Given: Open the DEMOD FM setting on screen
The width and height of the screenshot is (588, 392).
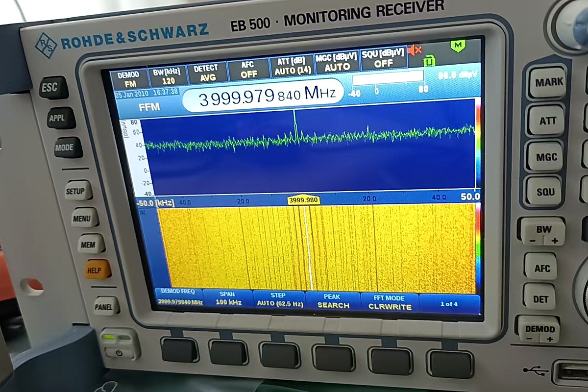Looking at the screenshot, I should (x=128, y=79).
